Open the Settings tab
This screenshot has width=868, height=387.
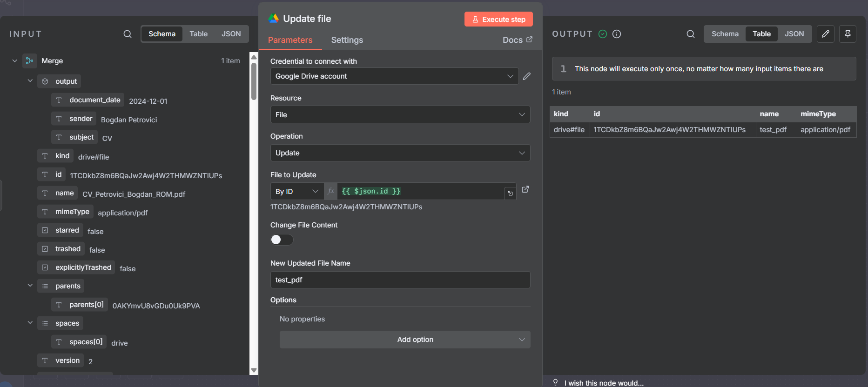347,40
